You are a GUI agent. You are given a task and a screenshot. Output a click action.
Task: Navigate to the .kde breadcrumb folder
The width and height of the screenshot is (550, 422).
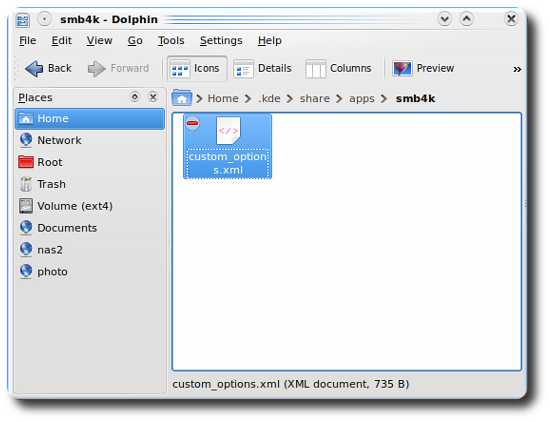tap(269, 99)
